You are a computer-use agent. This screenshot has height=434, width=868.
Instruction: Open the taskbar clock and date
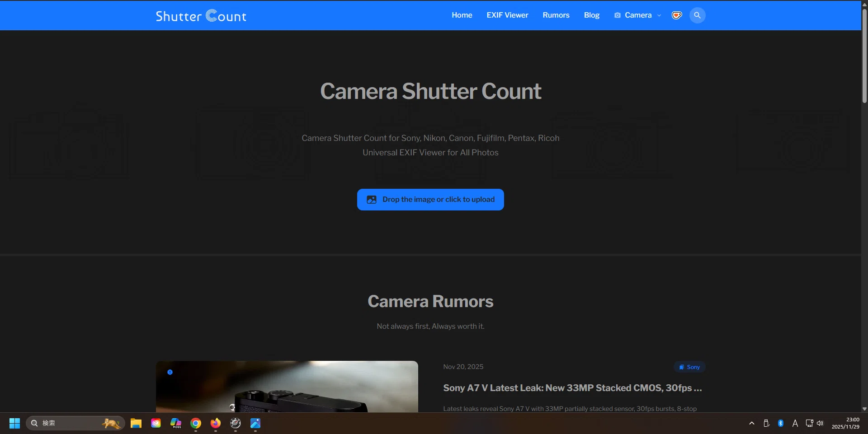tap(845, 423)
